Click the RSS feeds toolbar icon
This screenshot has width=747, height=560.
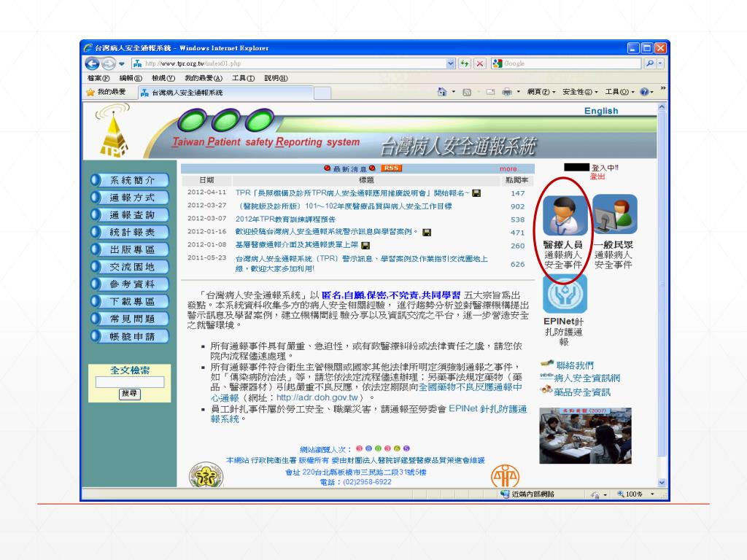click(467, 93)
